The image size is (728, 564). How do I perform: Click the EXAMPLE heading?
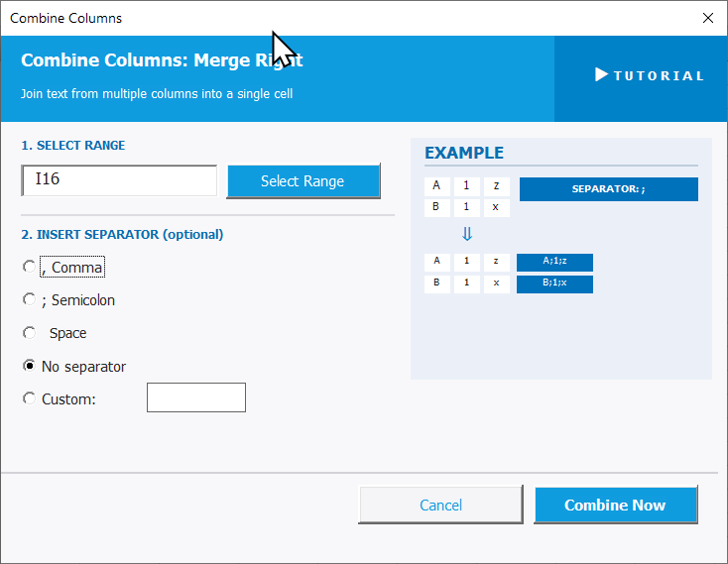coord(464,153)
